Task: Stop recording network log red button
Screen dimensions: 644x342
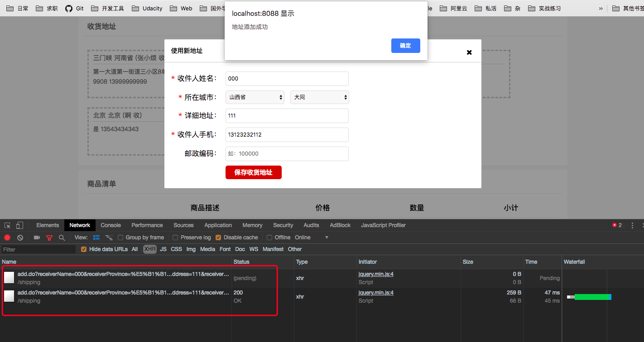Action: coord(7,237)
